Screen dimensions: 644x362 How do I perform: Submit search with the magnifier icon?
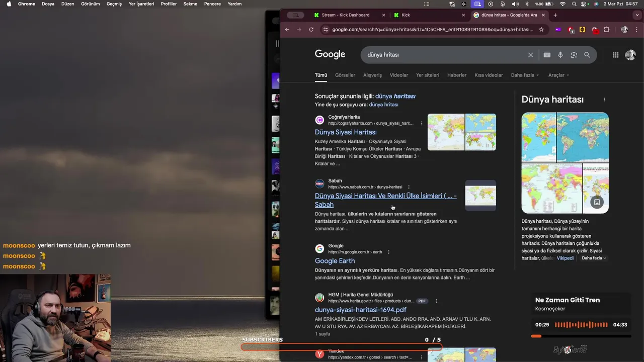tap(587, 55)
